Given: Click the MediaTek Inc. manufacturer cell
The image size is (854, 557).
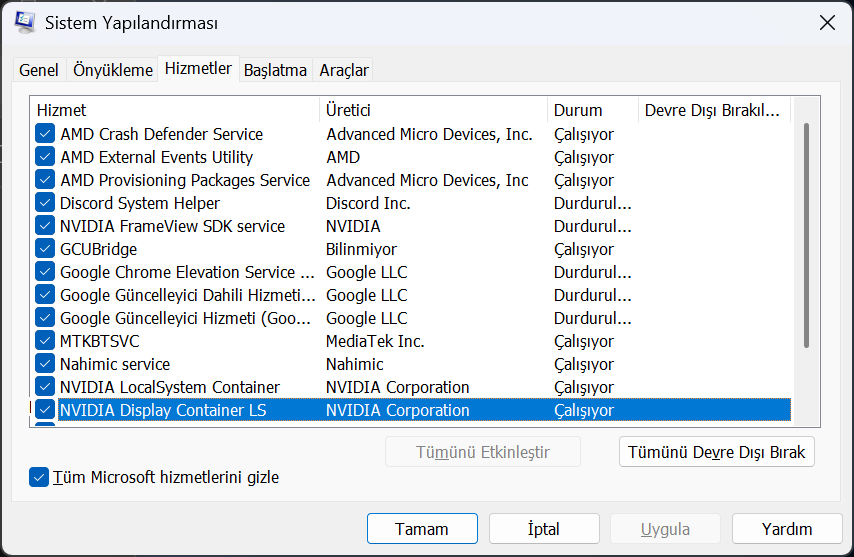Looking at the screenshot, I should click(375, 341).
